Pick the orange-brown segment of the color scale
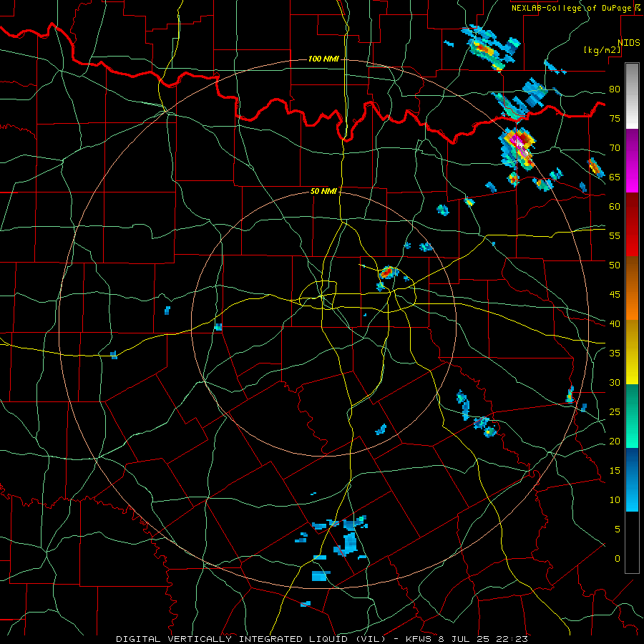The width and height of the screenshot is (644, 644). coord(632,288)
